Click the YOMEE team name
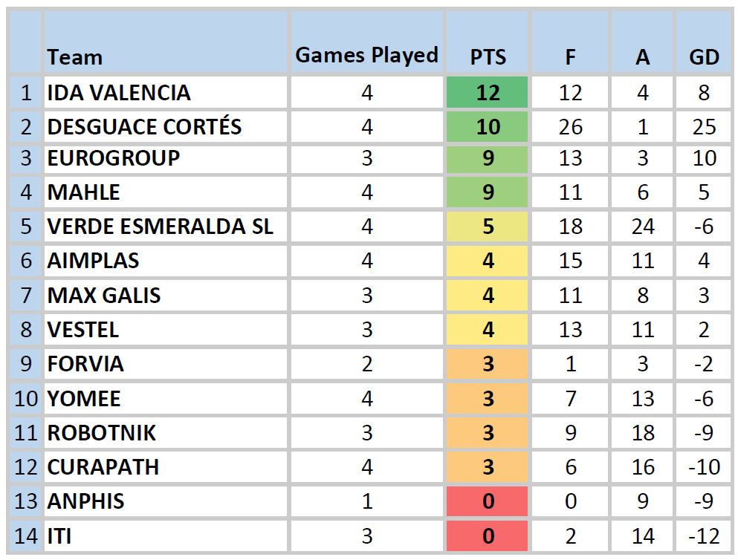 click(84, 399)
